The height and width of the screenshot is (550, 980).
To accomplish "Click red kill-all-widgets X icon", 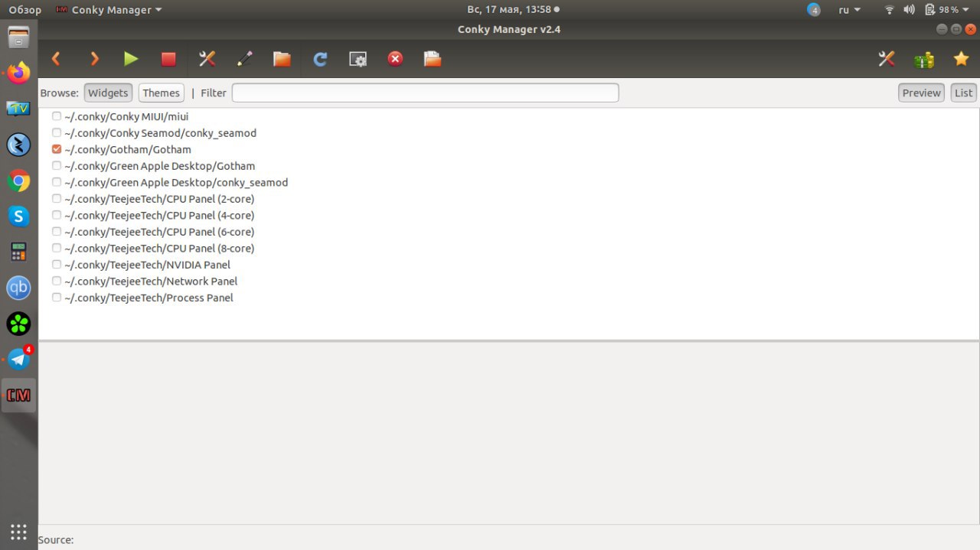I will pyautogui.click(x=395, y=59).
